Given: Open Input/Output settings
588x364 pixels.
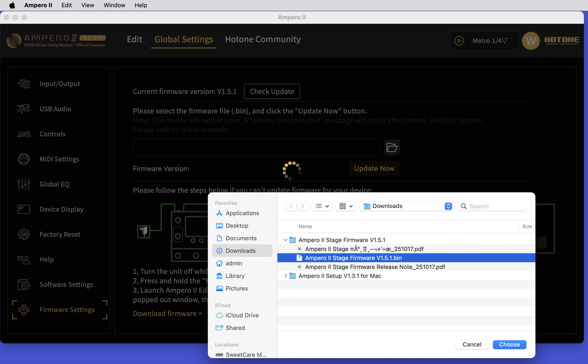Looking at the screenshot, I should 60,84.
